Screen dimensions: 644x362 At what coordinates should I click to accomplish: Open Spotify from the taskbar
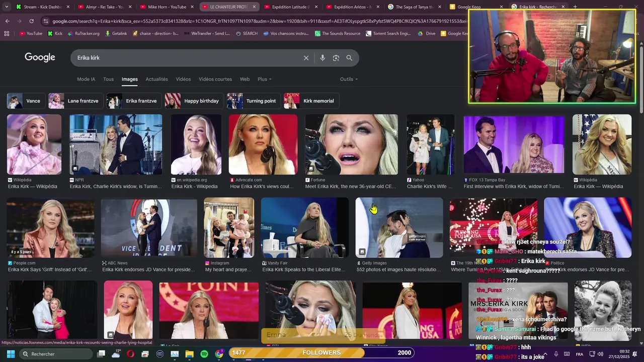pos(204,354)
